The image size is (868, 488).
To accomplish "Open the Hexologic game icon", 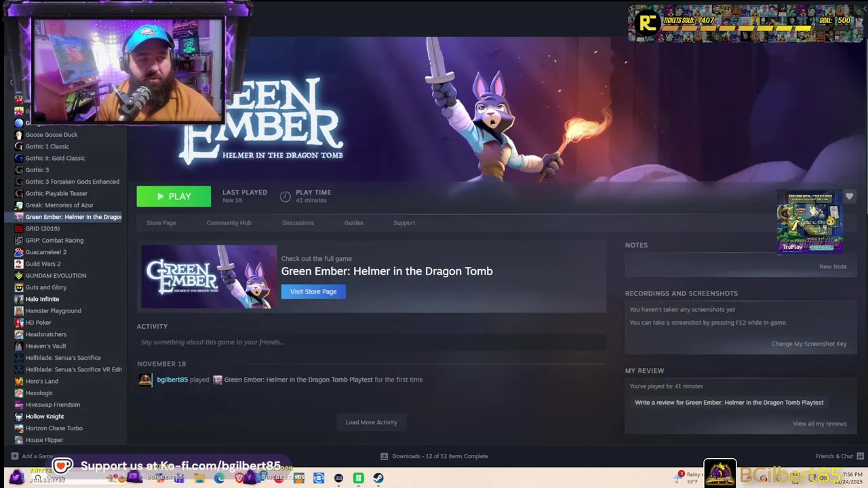I will [19, 393].
